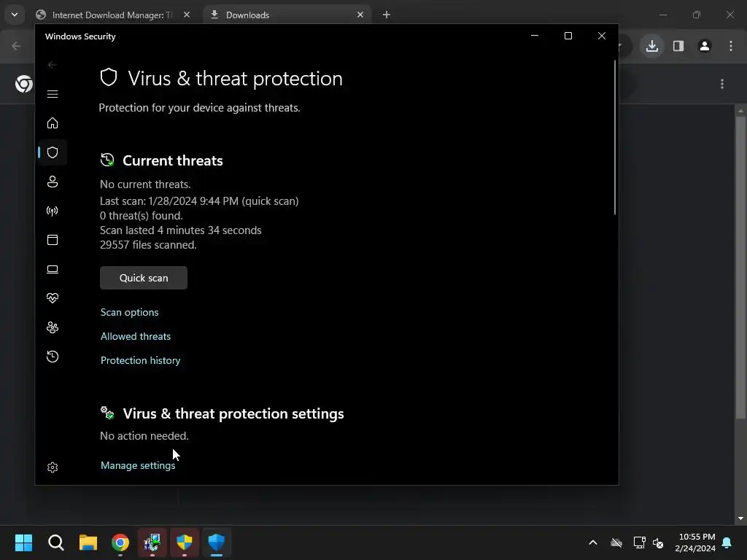Viewport: 747px width, 560px height.
Task: Open the cloud sync tray icon
Action: 616,542
